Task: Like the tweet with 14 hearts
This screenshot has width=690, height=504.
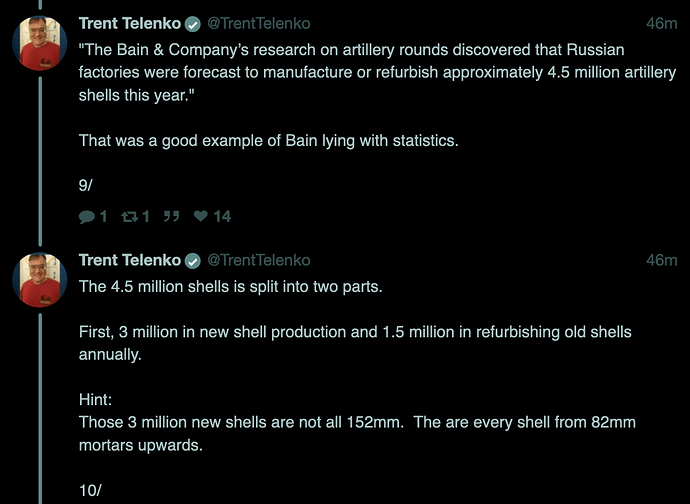Action: [201, 216]
